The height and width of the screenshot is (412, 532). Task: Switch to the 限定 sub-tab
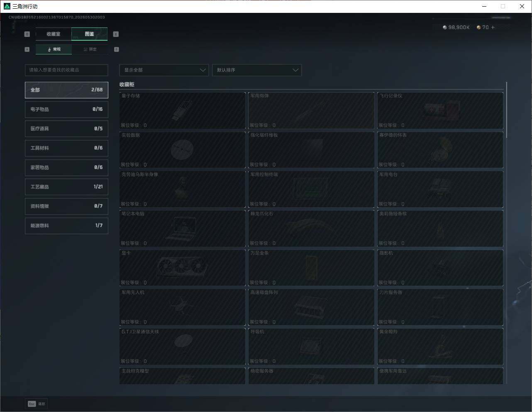pyautogui.click(x=90, y=49)
